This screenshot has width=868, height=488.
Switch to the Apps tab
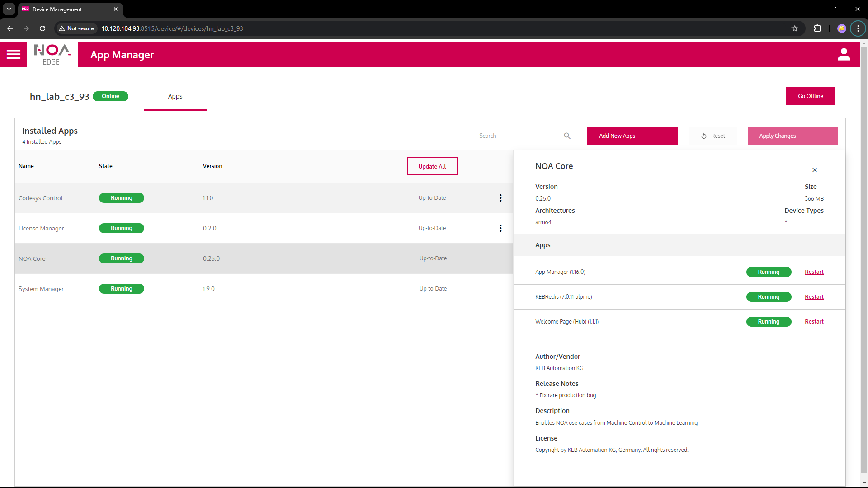coord(175,96)
